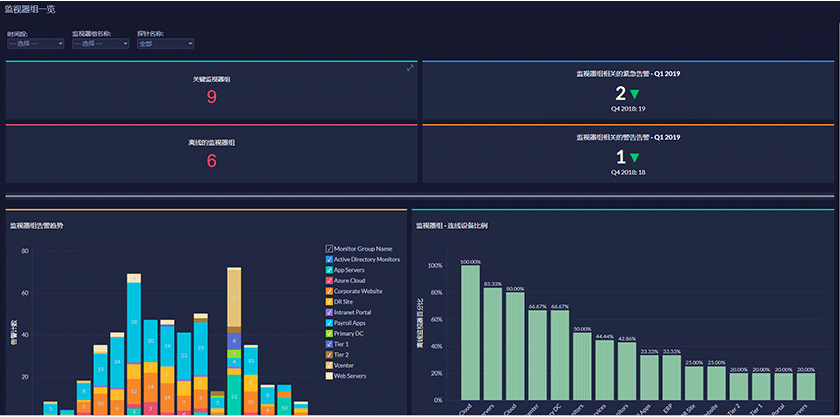Click the 监视器组相关的警告告警 - Q1 2019 title
840x417 pixels.
coord(628,137)
